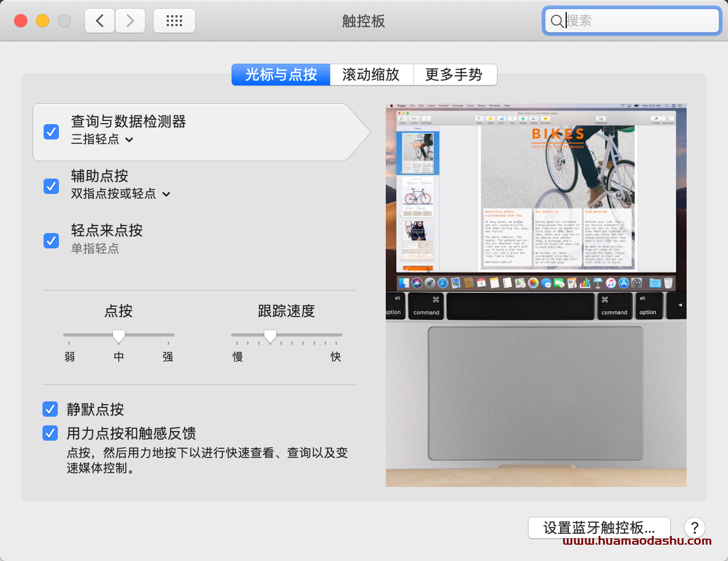Viewport: 728px width, 561px height.
Task: Click the 跟踪速度 slider thumb
Action: coord(270,336)
